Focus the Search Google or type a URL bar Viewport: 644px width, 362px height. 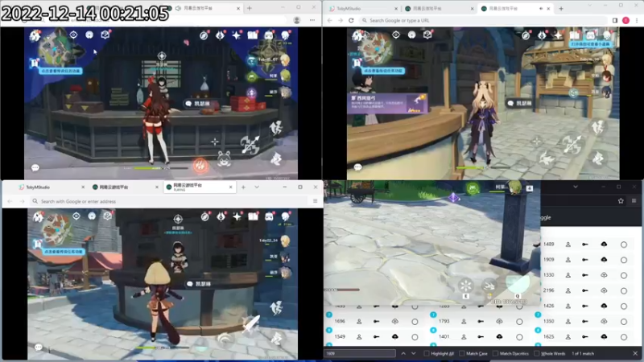click(483, 20)
